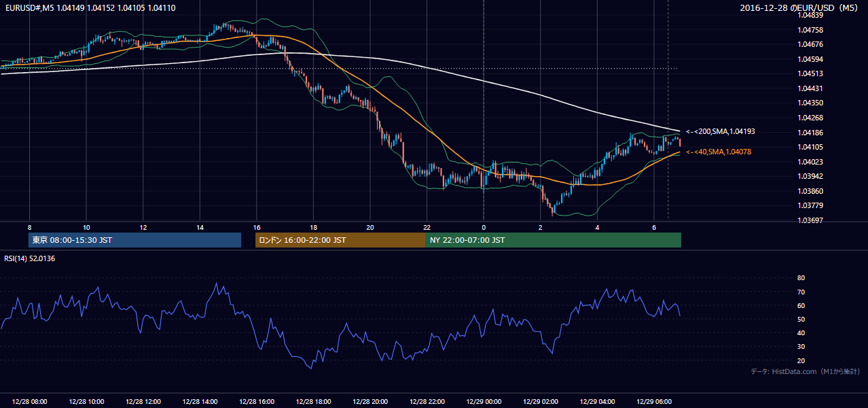868x408 pixels.
Task: Select the 40 SMA 1.04078 label
Action: click(719, 152)
